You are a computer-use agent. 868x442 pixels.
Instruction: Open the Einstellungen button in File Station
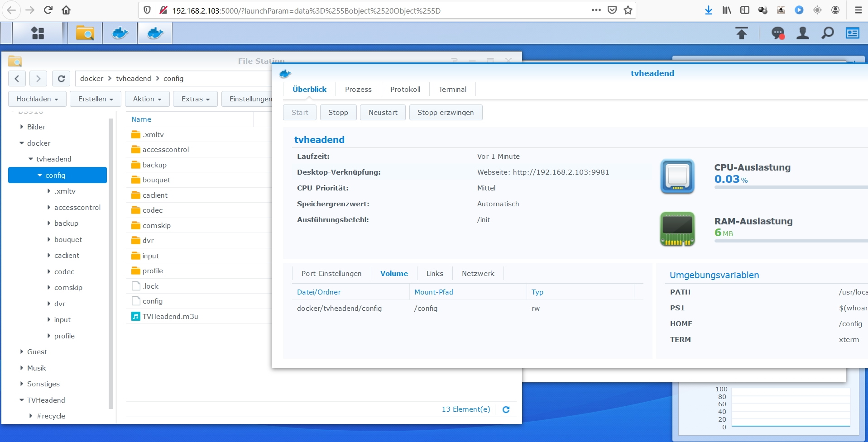tap(247, 99)
